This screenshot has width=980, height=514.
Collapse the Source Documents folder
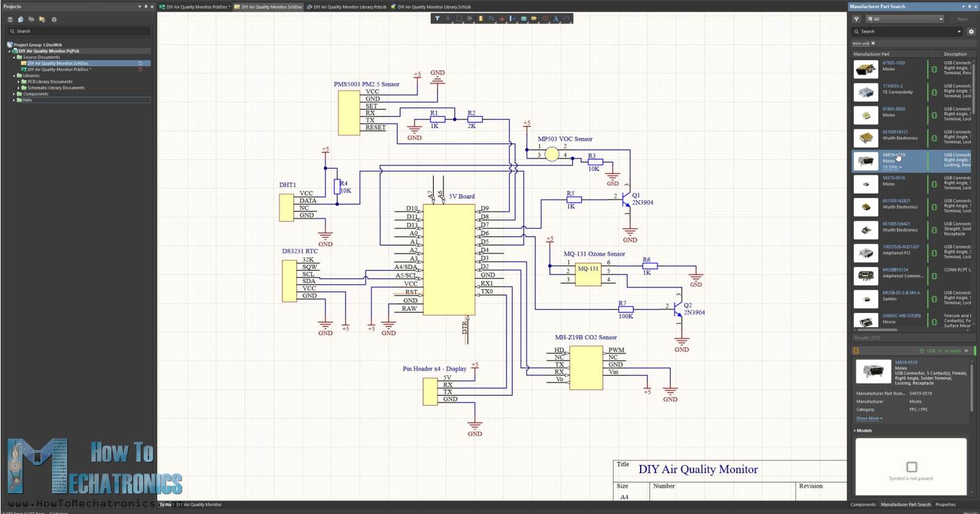[14, 57]
